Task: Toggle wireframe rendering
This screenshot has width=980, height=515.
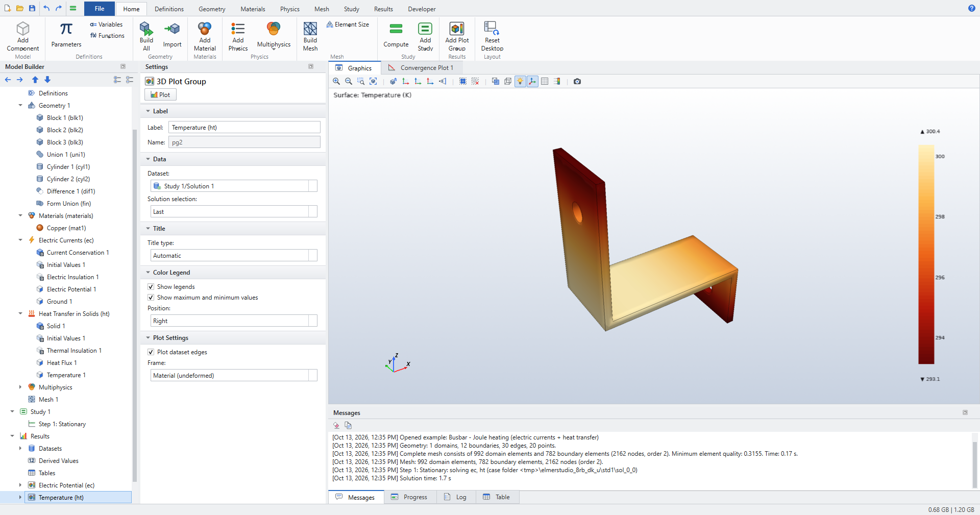Action: 508,81
